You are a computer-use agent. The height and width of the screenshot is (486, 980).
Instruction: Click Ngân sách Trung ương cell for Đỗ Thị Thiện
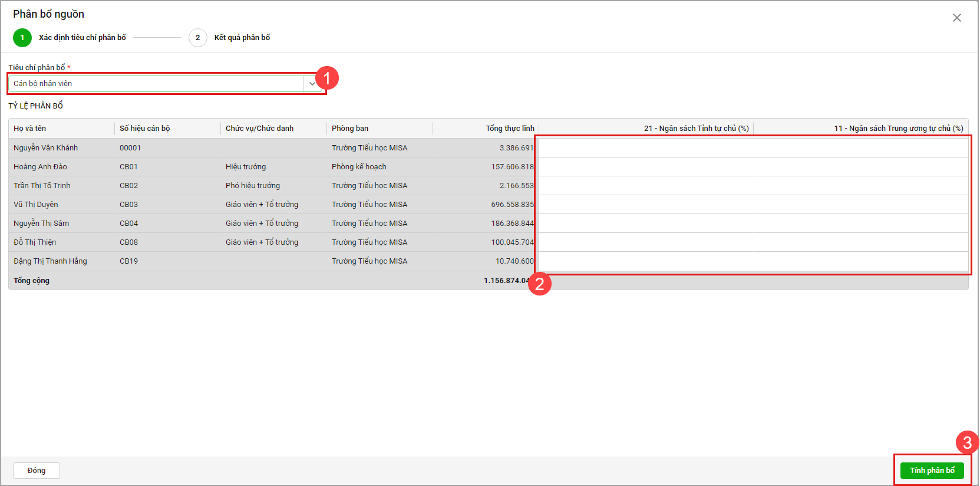[x=860, y=242]
